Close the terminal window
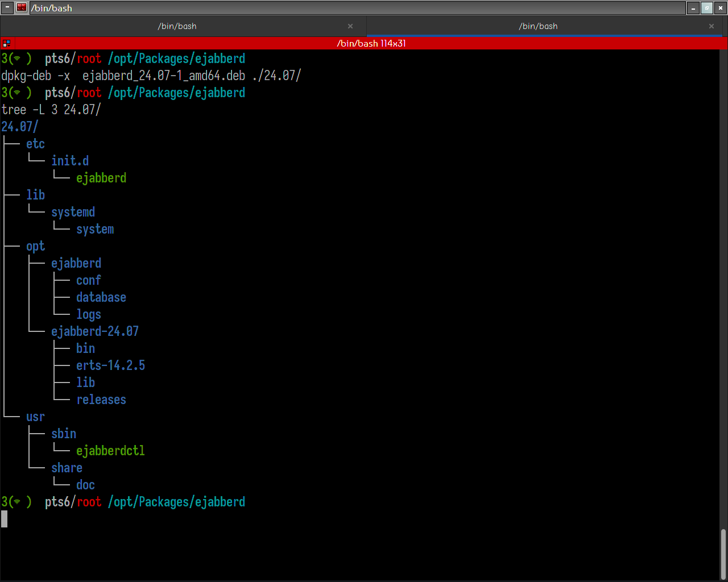Screen dimensions: 728x582 (x=720, y=8)
